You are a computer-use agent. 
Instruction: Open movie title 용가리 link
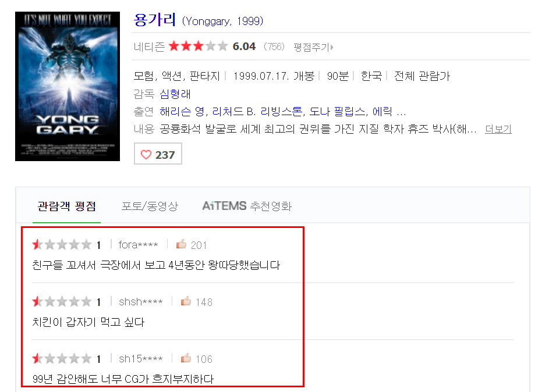click(154, 20)
